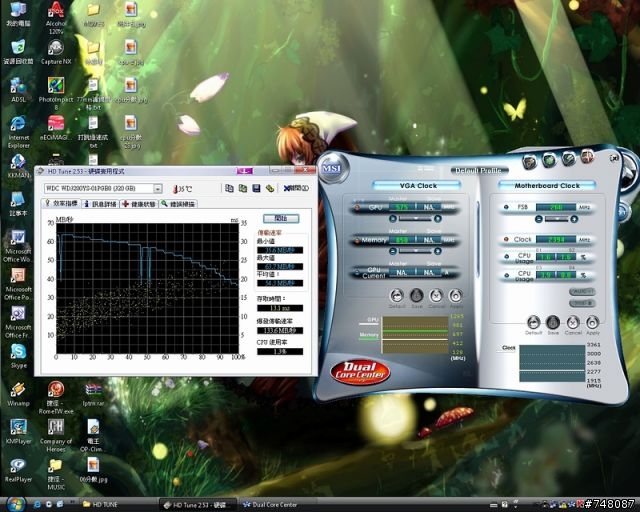Click the Windows Start orb

[16, 504]
